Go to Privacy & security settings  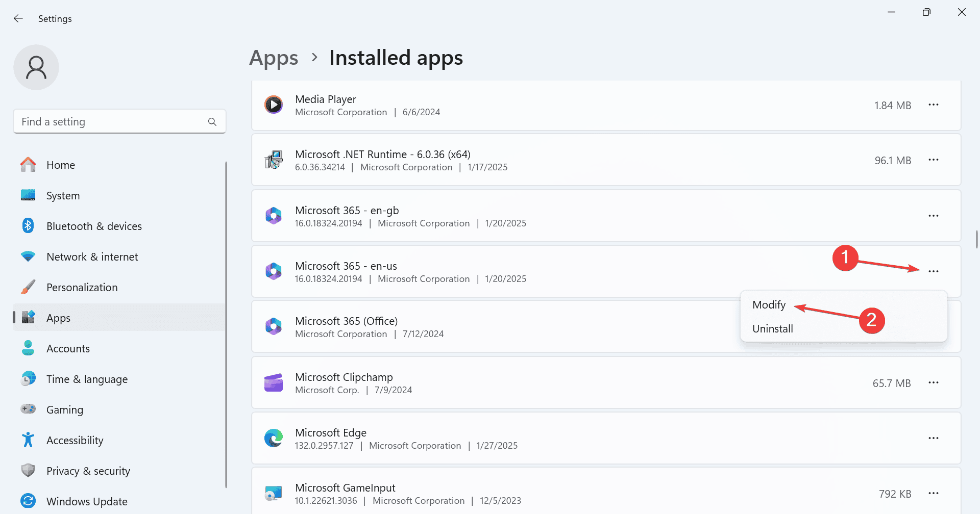tap(88, 471)
